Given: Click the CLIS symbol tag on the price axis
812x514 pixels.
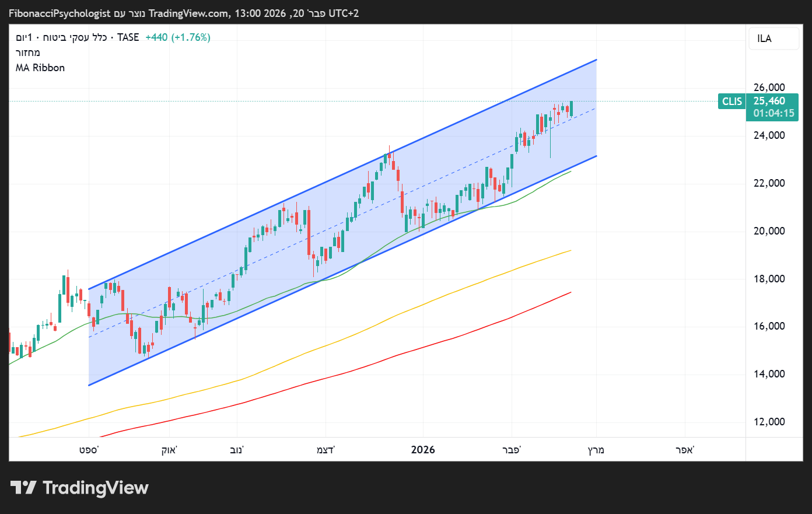Looking at the screenshot, I should point(732,102).
